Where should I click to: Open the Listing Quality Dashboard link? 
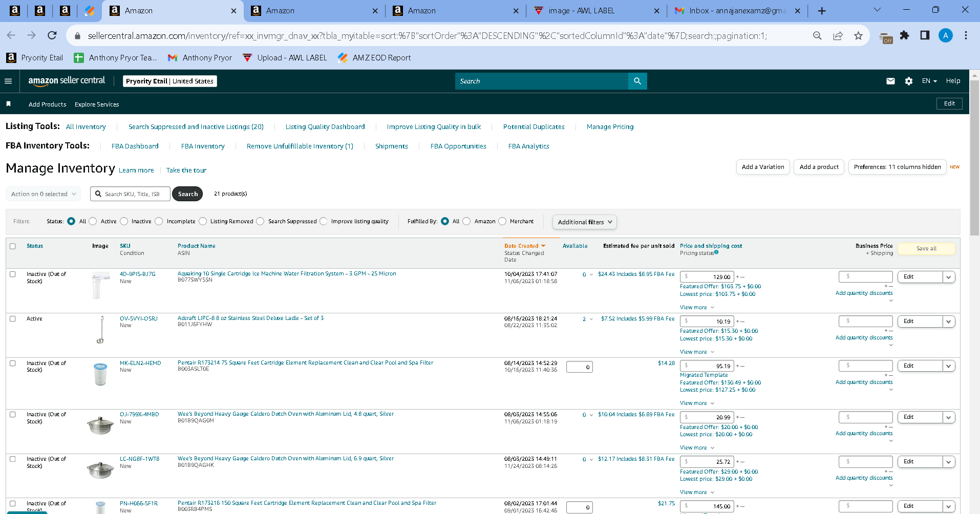point(325,127)
